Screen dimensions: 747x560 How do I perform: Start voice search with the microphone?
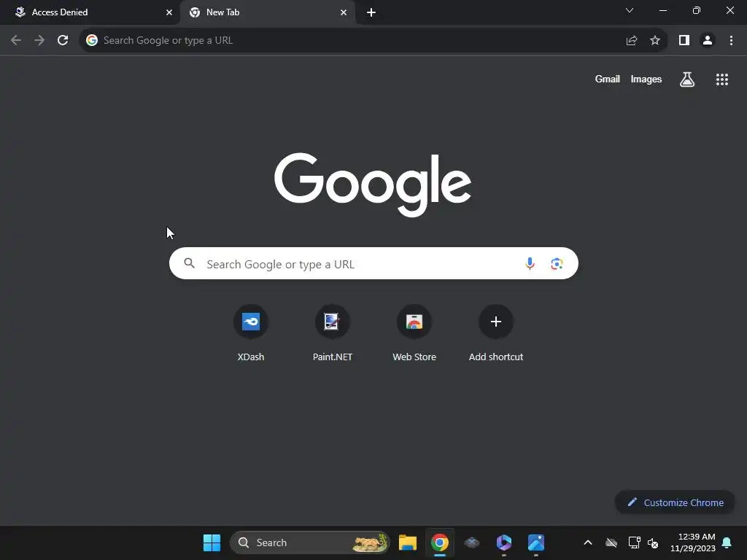click(x=530, y=263)
